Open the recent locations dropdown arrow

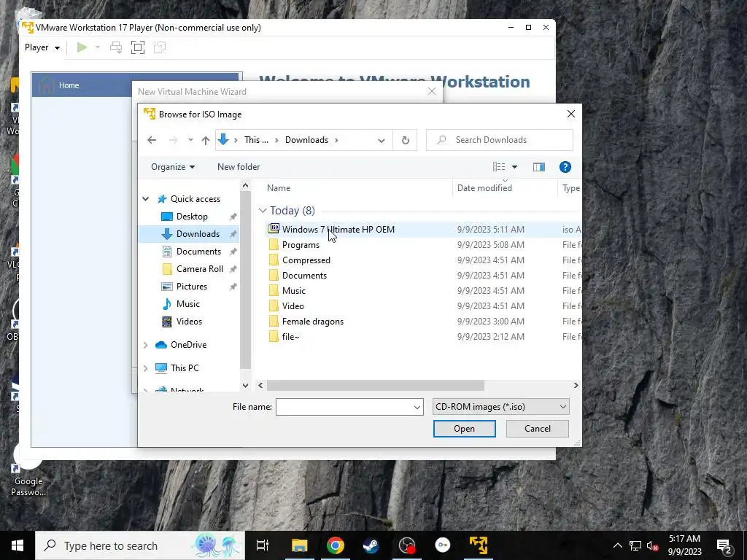190,140
